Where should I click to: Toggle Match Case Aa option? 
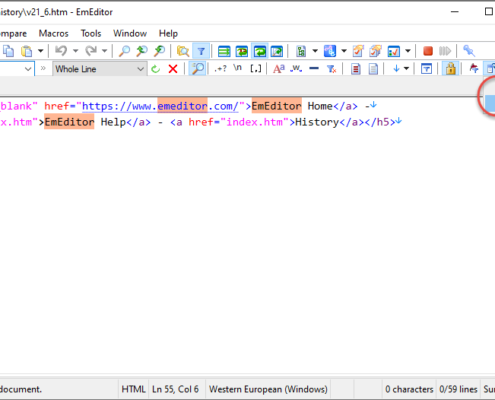[279, 69]
